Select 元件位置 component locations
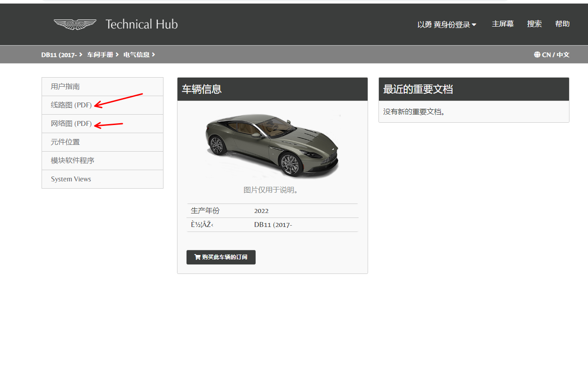The height and width of the screenshot is (389, 588). [x=65, y=142]
